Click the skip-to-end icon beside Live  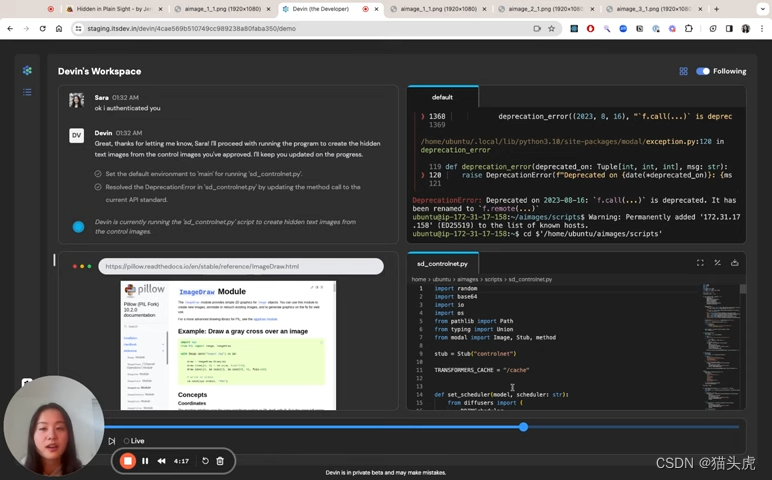click(112, 441)
